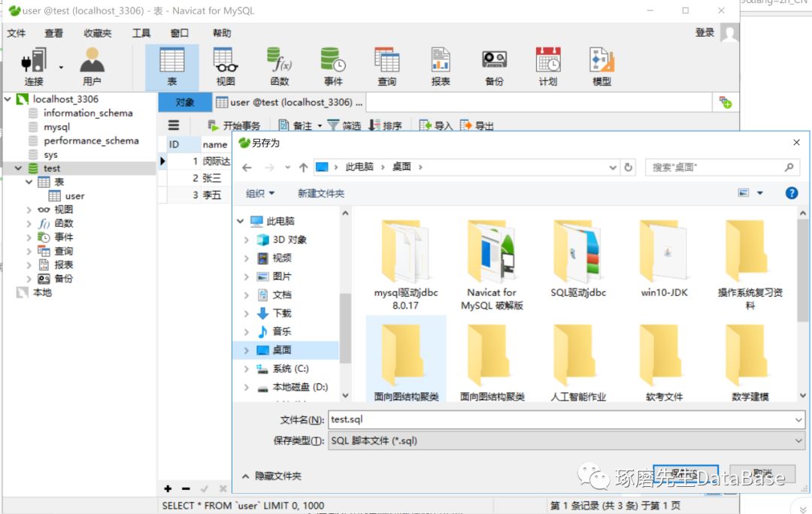Open the User management toolbar icon
The width and height of the screenshot is (812, 514).
[x=92, y=66]
